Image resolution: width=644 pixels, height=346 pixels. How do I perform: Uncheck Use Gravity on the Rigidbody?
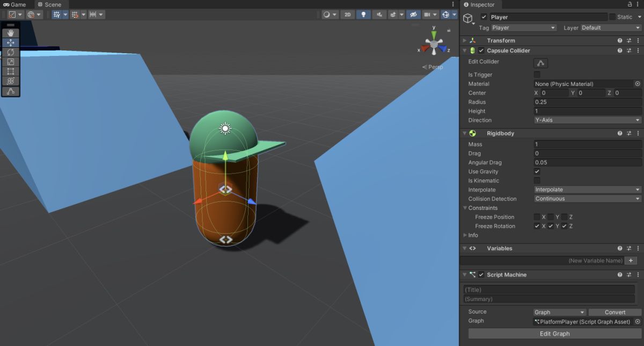537,171
